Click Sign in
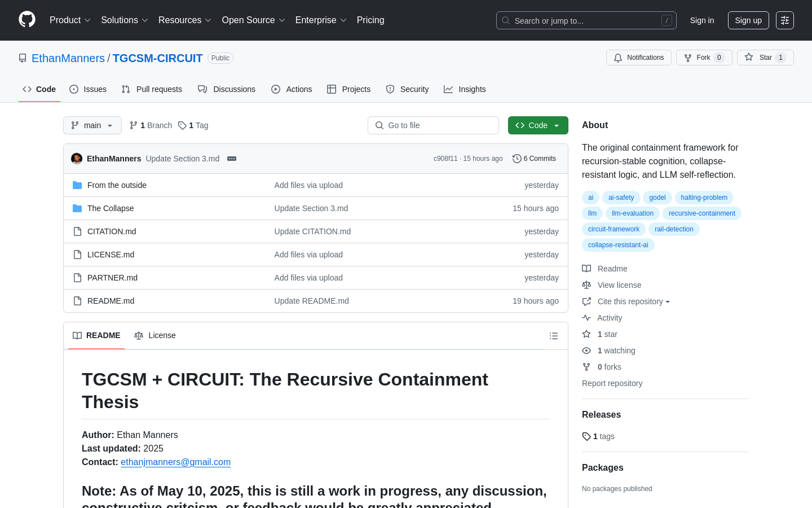This screenshot has width=812, height=508. tap(702, 20)
